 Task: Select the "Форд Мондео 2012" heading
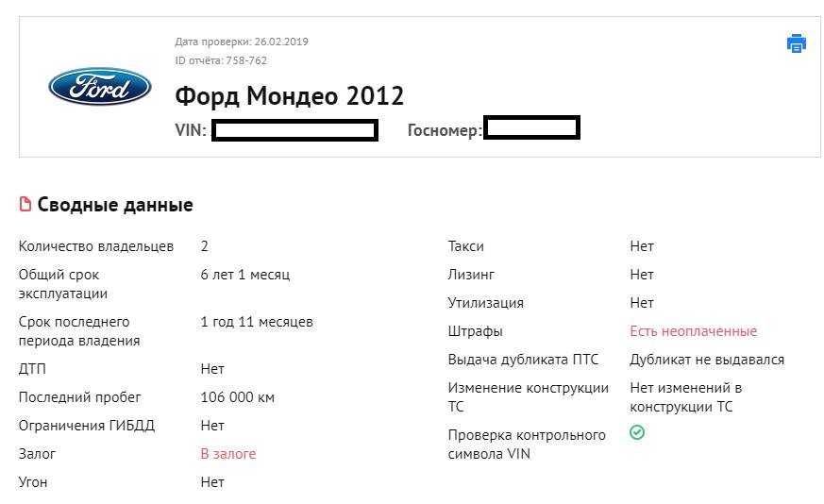[x=289, y=96]
